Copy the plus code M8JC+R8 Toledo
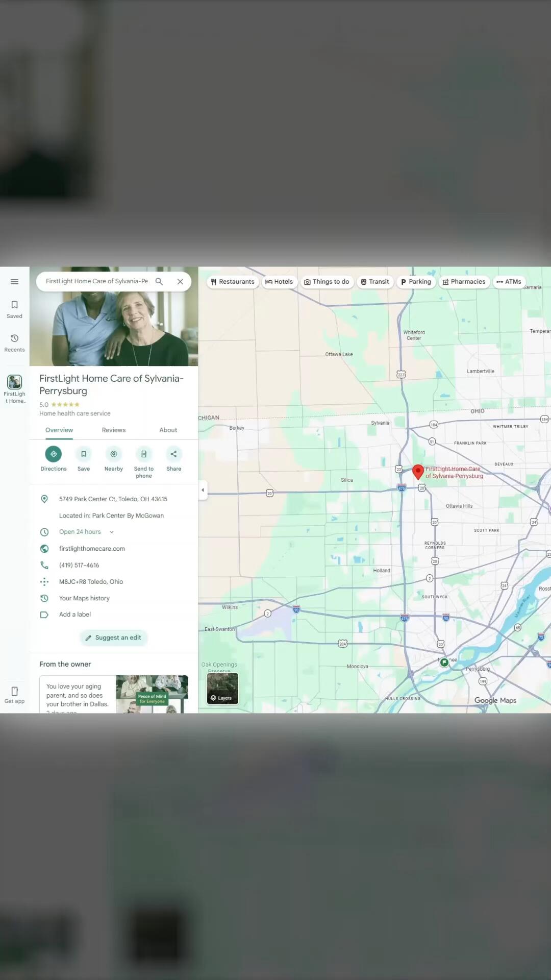Image resolution: width=551 pixels, height=980 pixels. [x=91, y=581]
